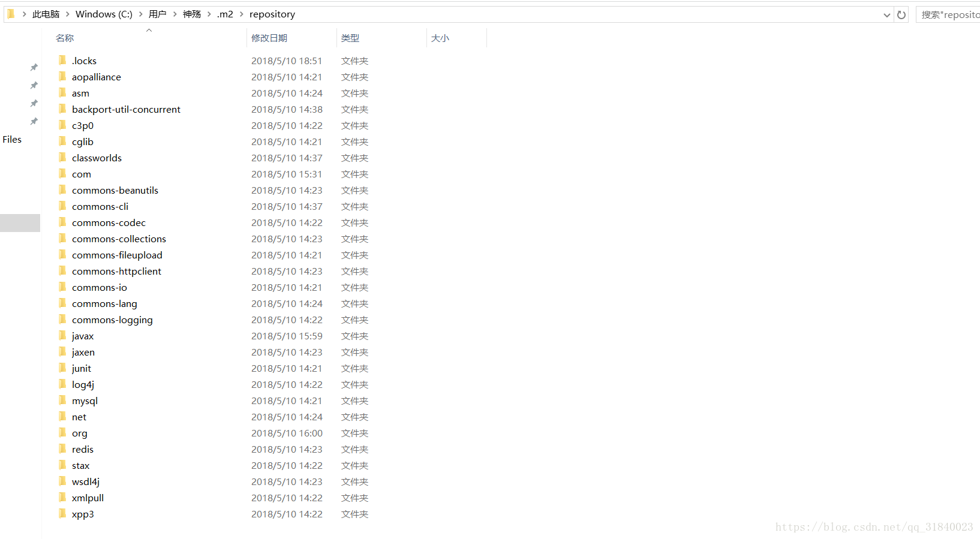Screen dimensions: 980x539
Task: Click the backport-util-concurrent folder icon
Action: click(62, 109)
